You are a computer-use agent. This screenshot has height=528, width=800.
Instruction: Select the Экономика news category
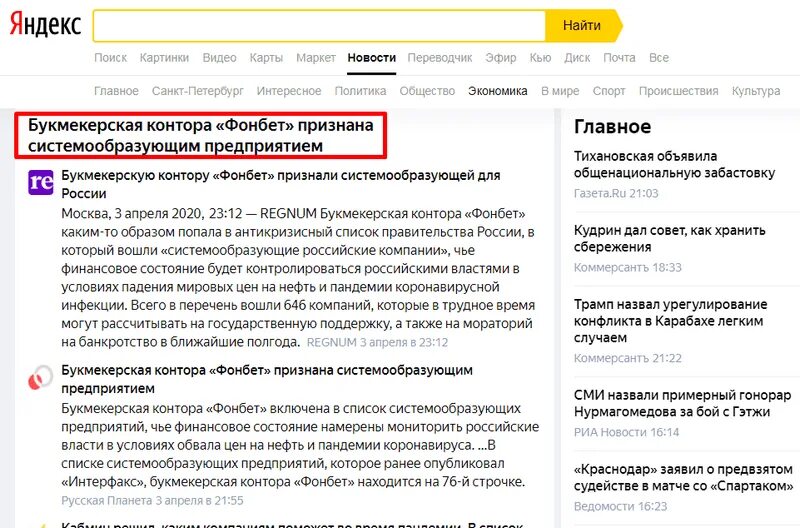(497, 91)
